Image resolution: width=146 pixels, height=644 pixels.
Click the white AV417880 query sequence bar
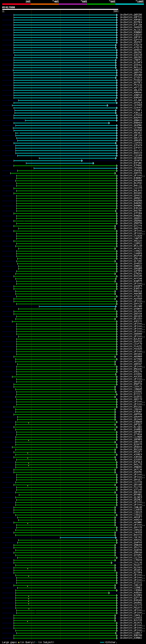pos(60,9)
